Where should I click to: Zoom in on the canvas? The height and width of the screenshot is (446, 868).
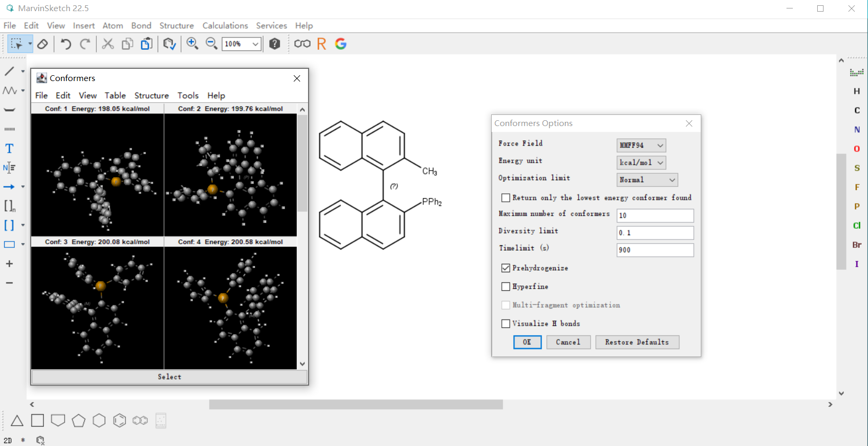pos(192,44)
